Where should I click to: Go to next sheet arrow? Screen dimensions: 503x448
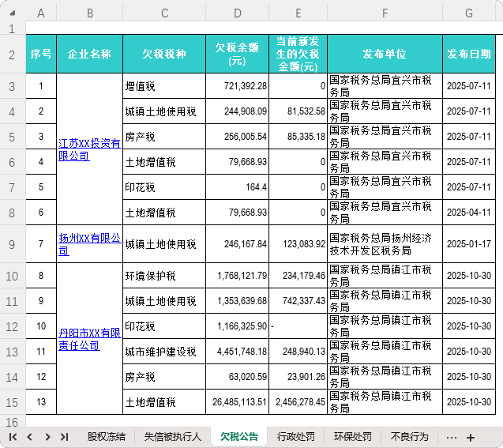[x=47, y=437]
